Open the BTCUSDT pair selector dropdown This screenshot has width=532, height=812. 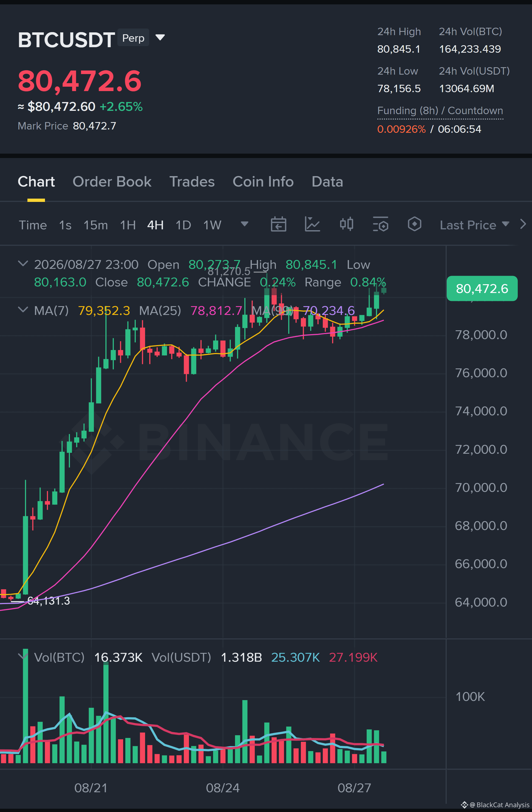pyautogui.click(x=160, y=37)
